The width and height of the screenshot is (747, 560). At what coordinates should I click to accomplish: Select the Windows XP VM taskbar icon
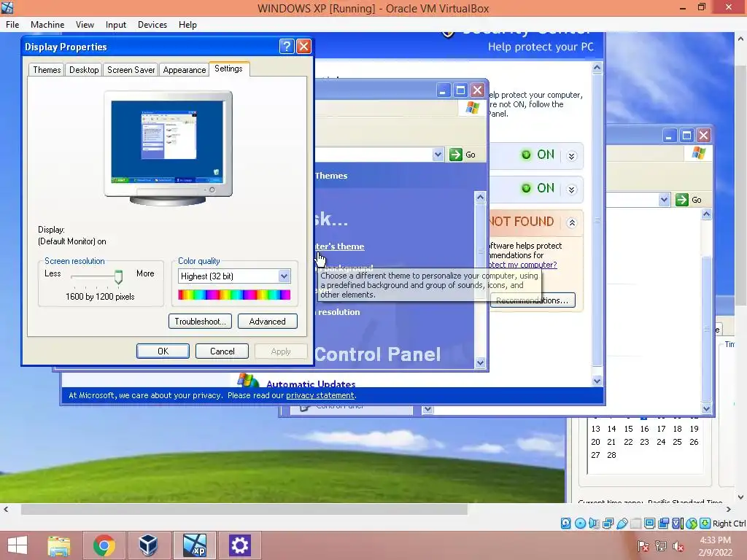[194, 545]
